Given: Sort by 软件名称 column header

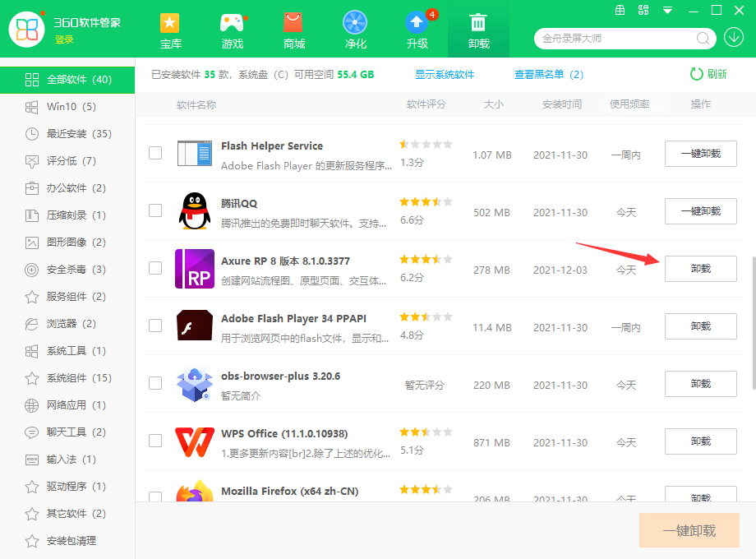Looking at the screenshot, I should point(196,104).
